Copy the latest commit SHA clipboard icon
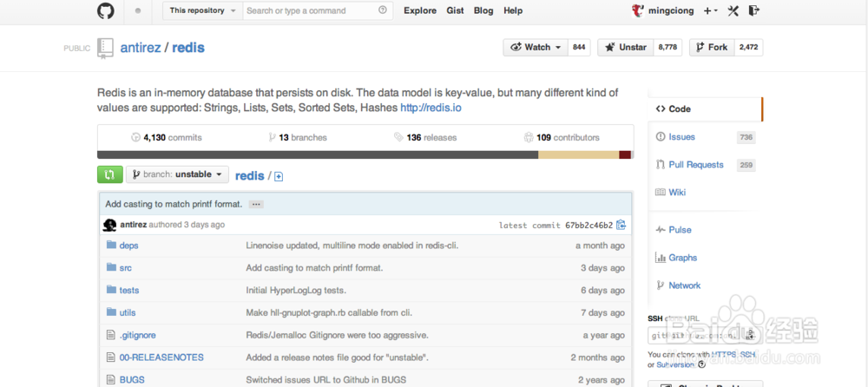 [621, 225]
